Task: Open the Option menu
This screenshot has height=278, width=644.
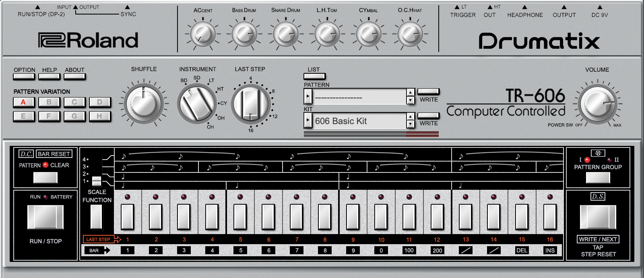Action: [25, 76]
